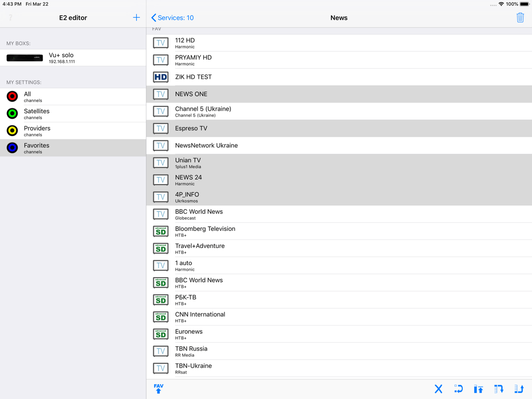Select the 4P_INFO channel

click(x=339, y=197)
